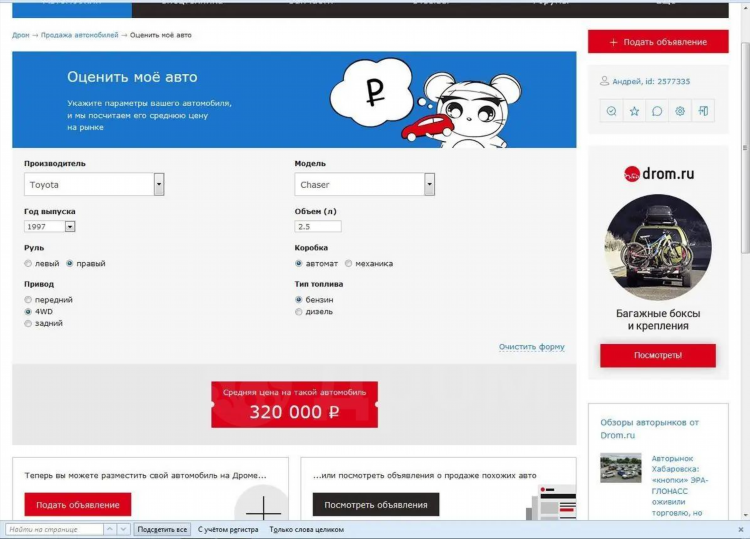Click the 'Оценить моё авто' breadcrumb text
The width and height of the screenshot is (750, 539).
click(x=161, y=35)
